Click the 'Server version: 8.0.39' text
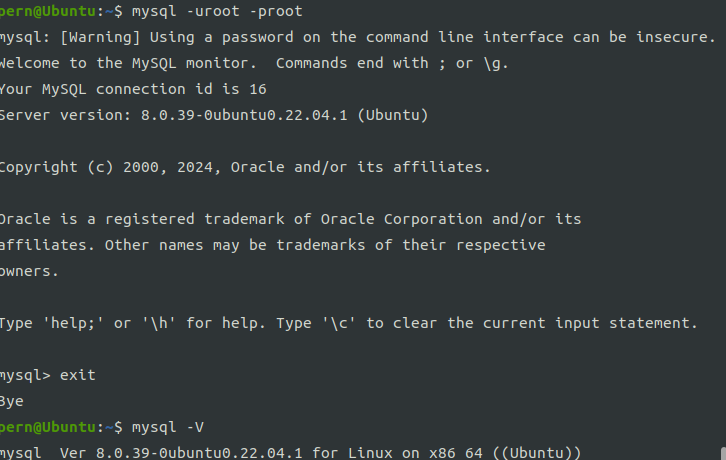This screenshot has height=460, width=726. (97, 115)
